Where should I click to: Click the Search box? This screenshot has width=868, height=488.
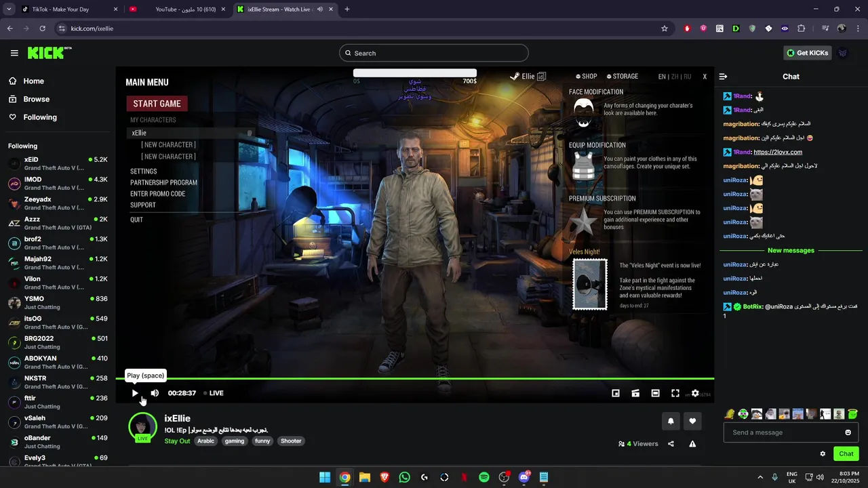[434, 53]
